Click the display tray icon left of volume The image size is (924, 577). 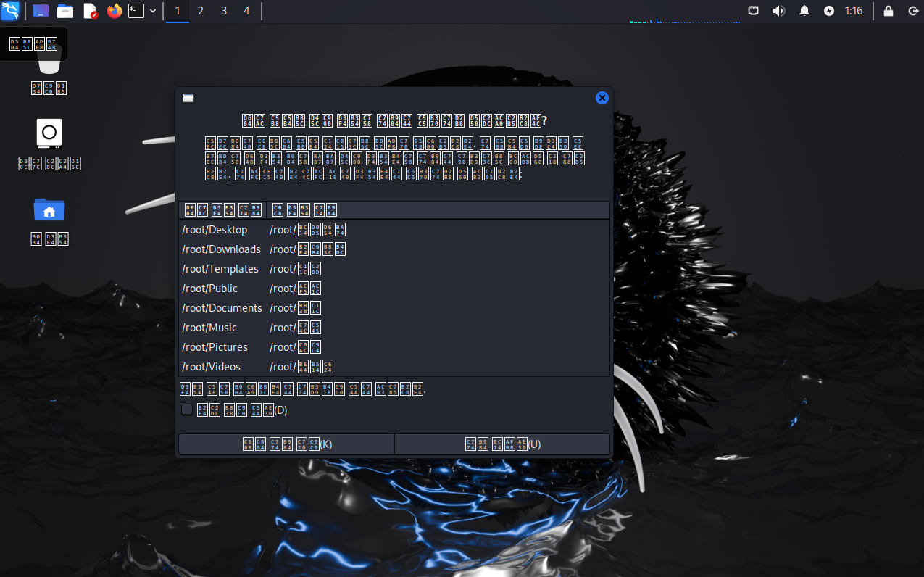754,11
